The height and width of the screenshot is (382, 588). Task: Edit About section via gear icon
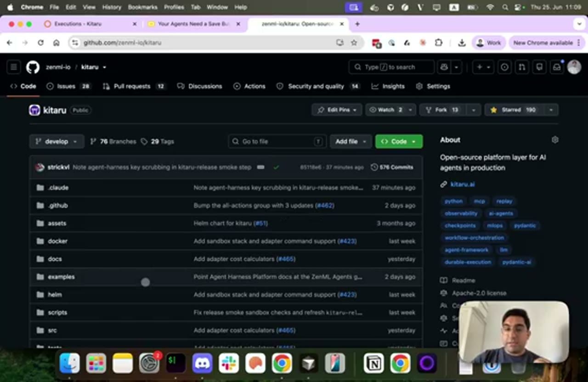coord(555,140)
